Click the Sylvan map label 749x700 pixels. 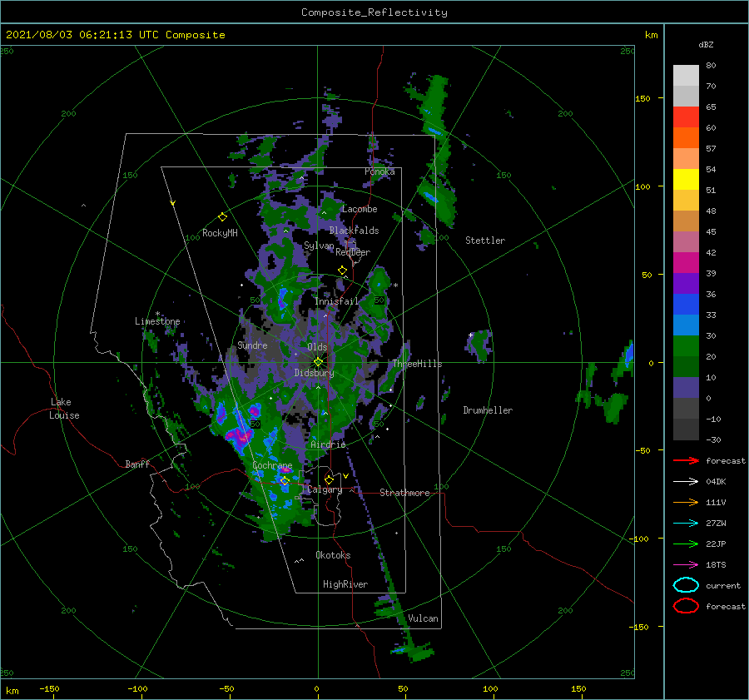tap(319, 246)
